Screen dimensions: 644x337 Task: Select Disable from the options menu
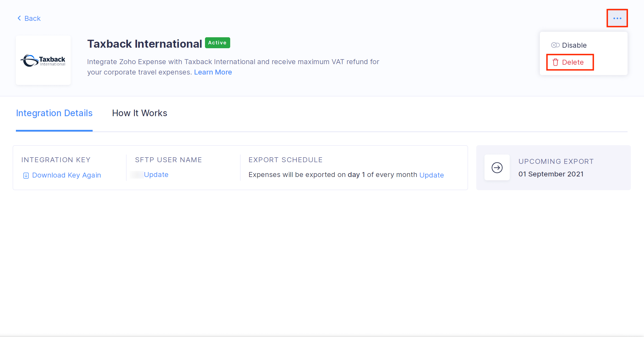pyautogui.click(x=574, y=45)
